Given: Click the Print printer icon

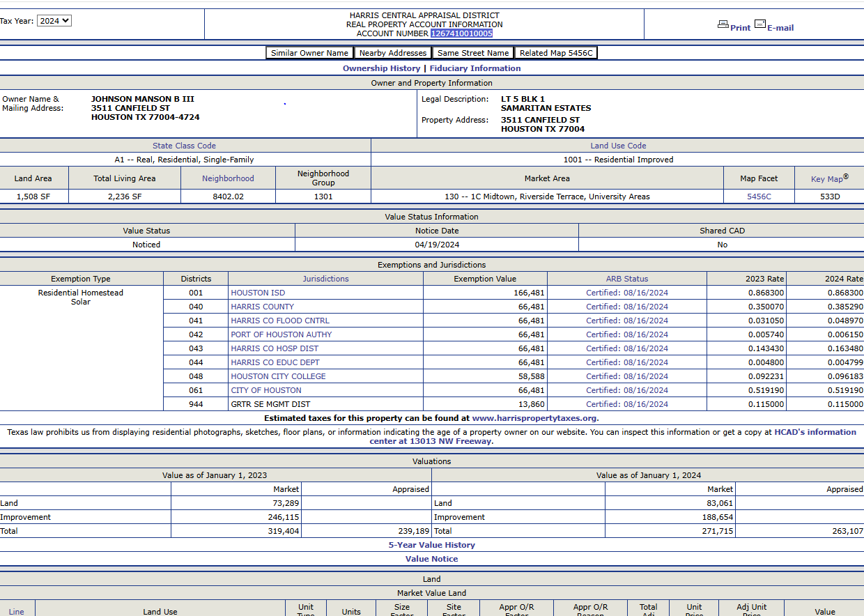Looking at the screenshot, I should pyautogui.click(x=723, y=25).
